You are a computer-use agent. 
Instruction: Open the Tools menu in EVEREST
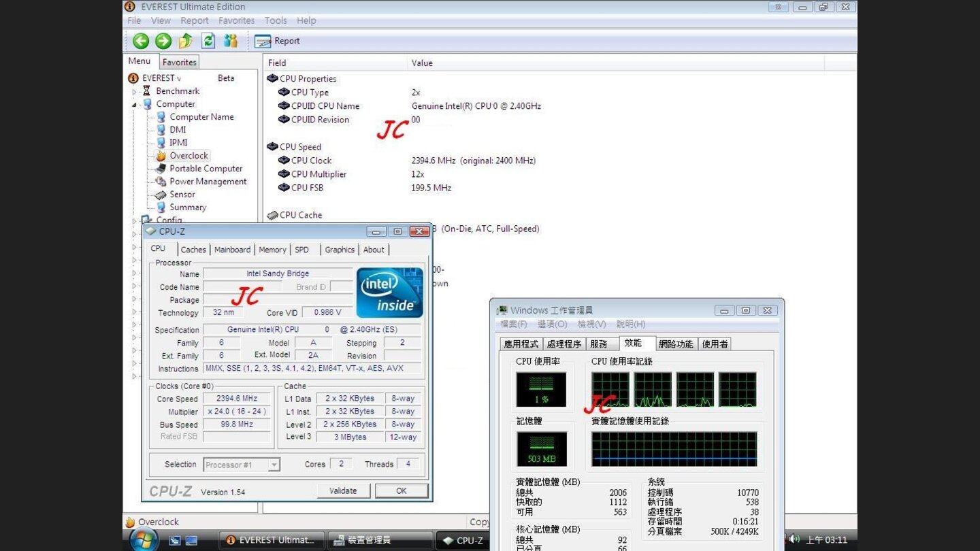(x=276, y=20)
